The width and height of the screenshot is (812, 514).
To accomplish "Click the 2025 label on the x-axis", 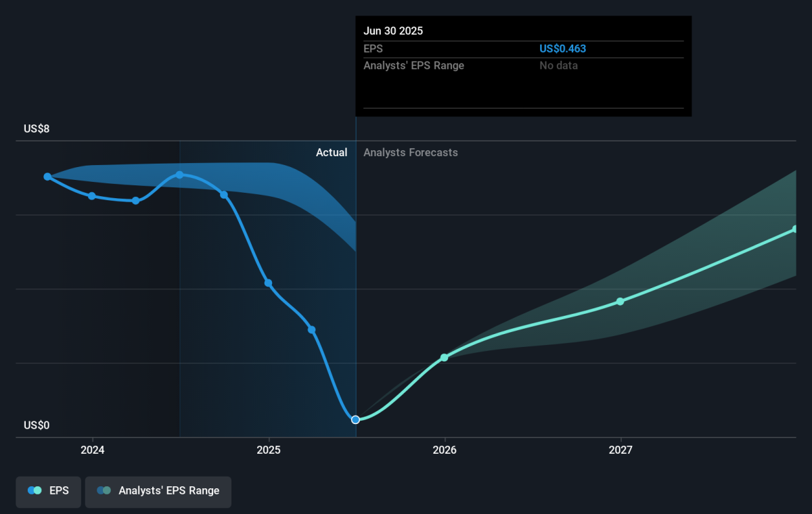I will point(269,450).
